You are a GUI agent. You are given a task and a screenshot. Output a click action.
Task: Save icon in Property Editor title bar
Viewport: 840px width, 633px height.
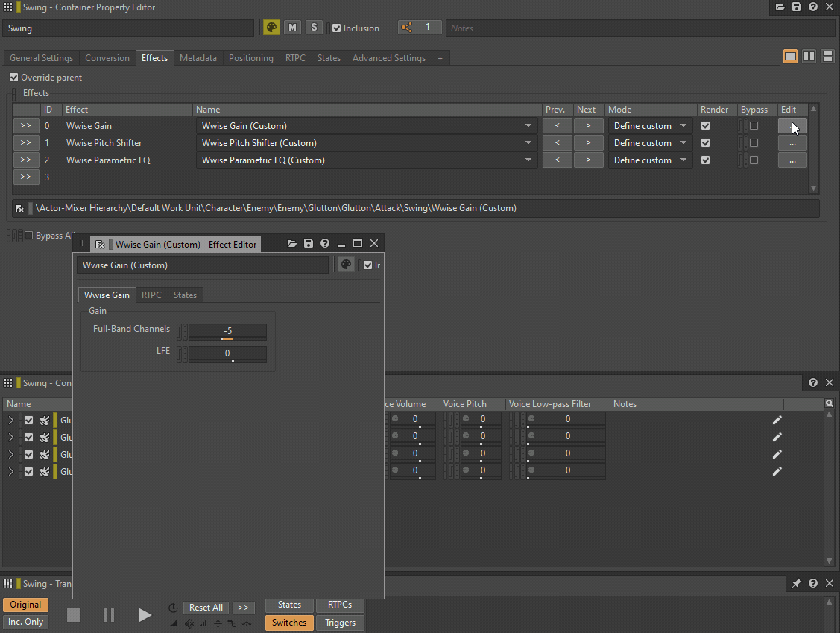(x=797, y=7)
